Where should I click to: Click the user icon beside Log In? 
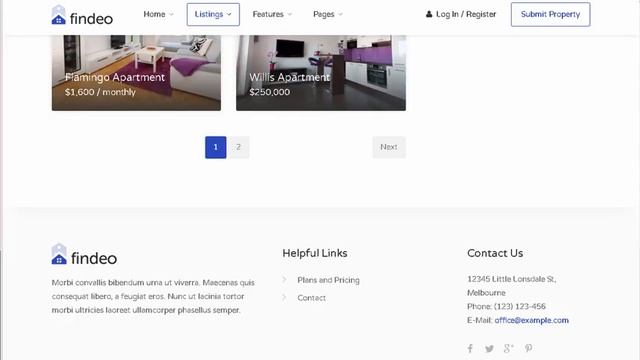(x=429, y=14)
